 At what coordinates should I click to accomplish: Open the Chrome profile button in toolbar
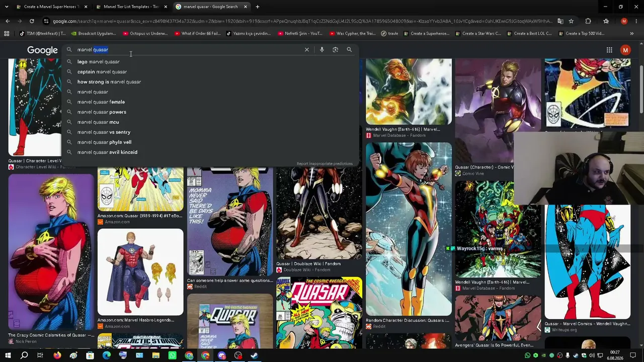click(624, 21)
